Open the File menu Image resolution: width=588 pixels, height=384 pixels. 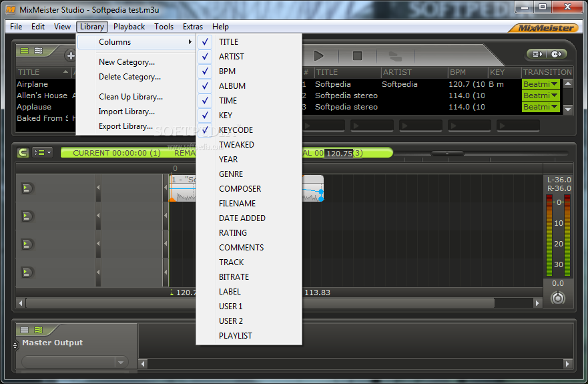(x=16, y=27)
